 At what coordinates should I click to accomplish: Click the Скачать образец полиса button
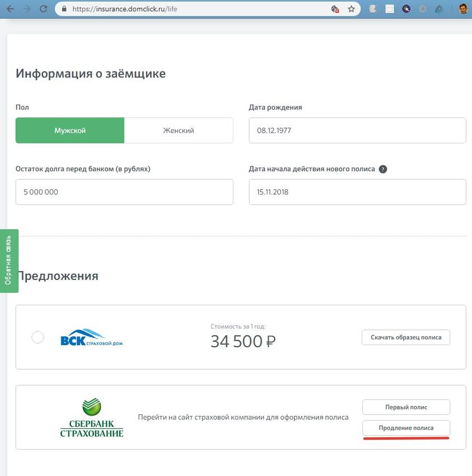pyautogui.click(x=406, y=337)
